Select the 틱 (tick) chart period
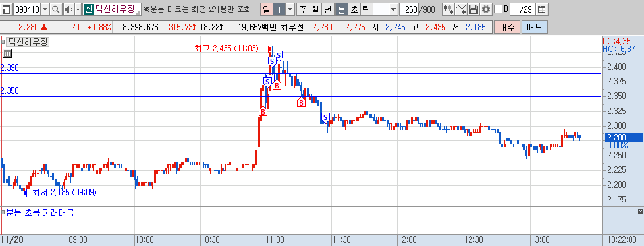The image size is (644, 246). tap(366, 9)
